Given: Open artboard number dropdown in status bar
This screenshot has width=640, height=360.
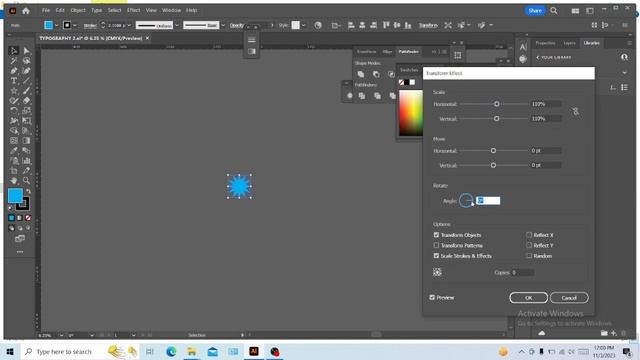Looking at the screenshot, I should coord(133,336).
